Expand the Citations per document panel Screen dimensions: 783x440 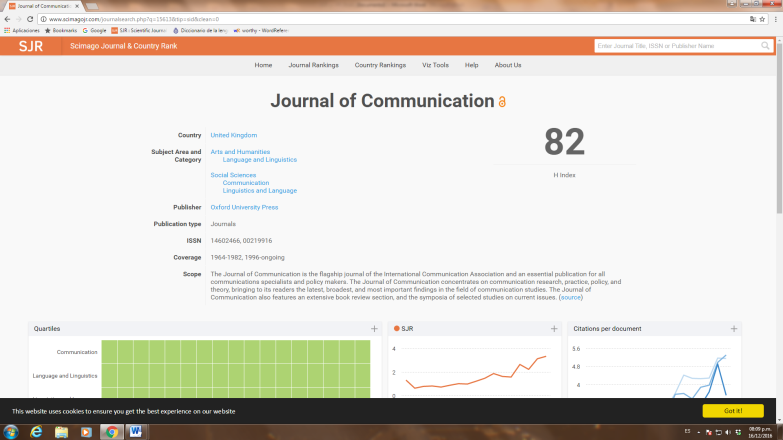tap(734, 328)
